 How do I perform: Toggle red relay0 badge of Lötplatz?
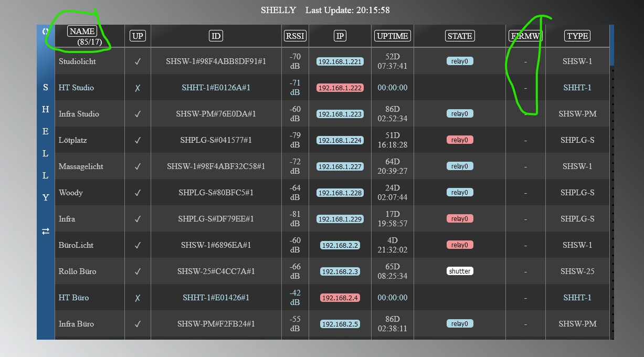click(460, 140)
